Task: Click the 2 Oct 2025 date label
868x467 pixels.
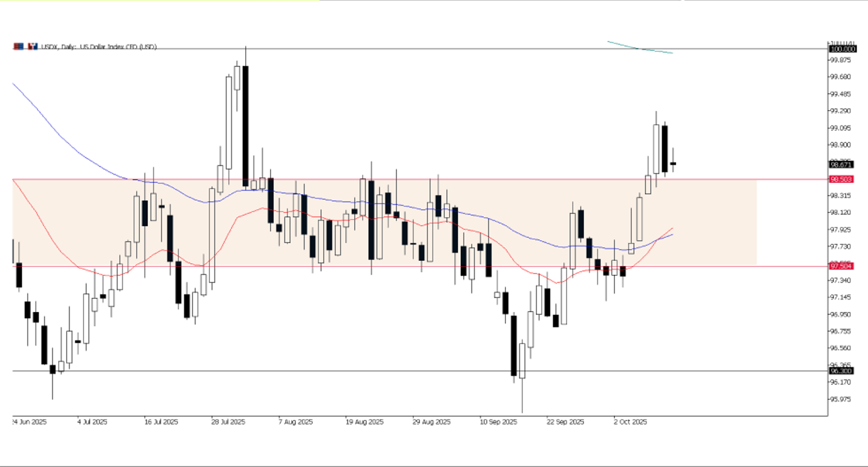Action: (x=630, y=422)
